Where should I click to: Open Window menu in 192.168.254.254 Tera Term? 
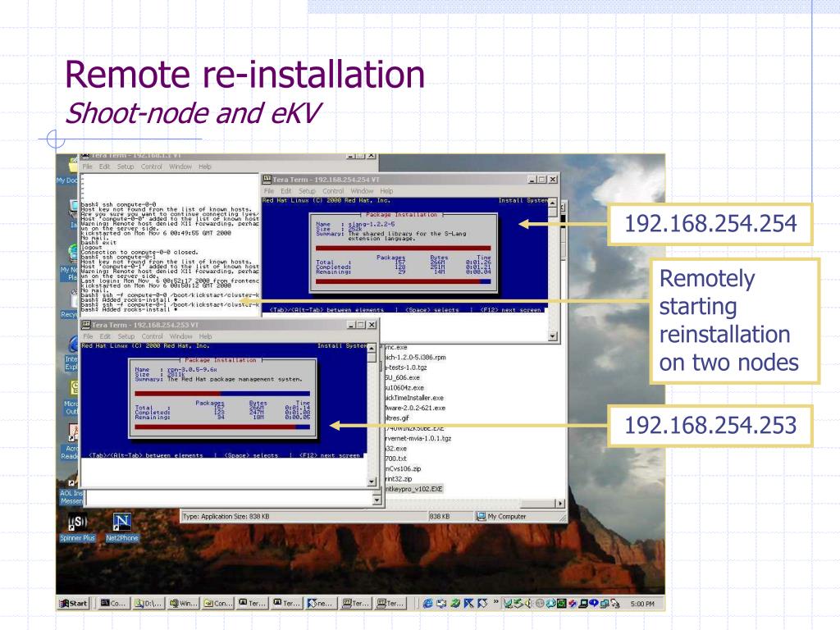pos(362,190)
